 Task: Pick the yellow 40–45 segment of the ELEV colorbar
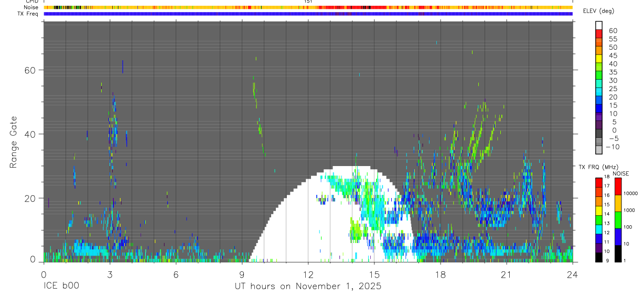[x=599, y=59]
